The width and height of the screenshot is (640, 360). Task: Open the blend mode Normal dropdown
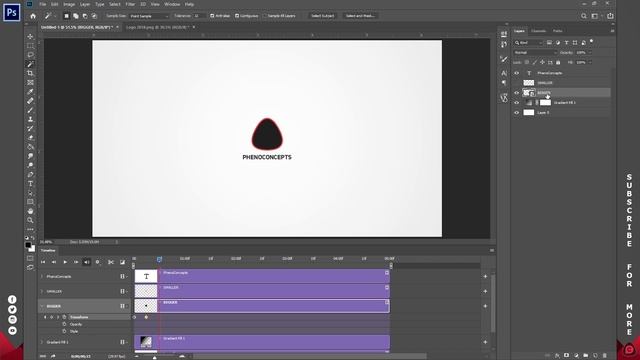[x=535, y=53]
